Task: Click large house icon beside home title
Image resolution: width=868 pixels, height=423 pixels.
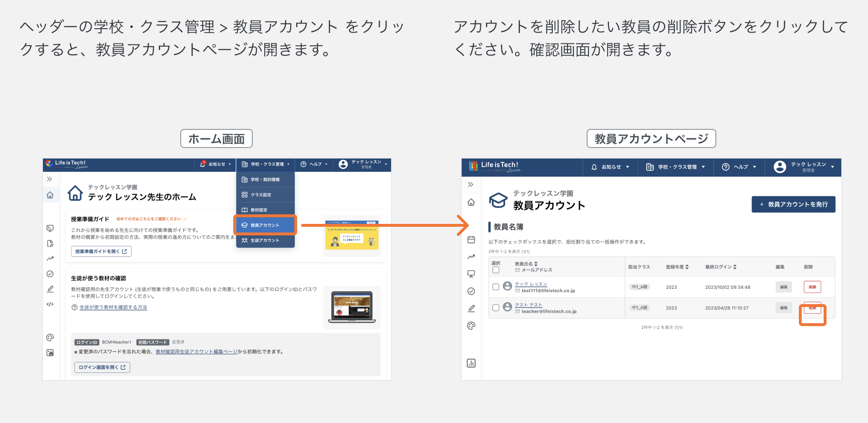Action: [75, 193]
